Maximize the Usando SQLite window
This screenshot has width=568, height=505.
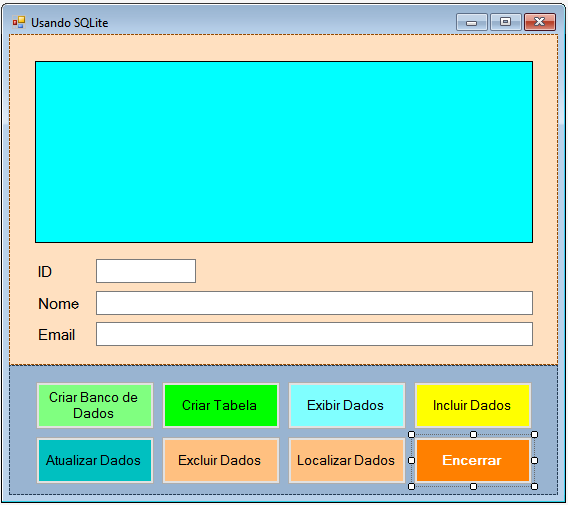click(x=505, y=22)
